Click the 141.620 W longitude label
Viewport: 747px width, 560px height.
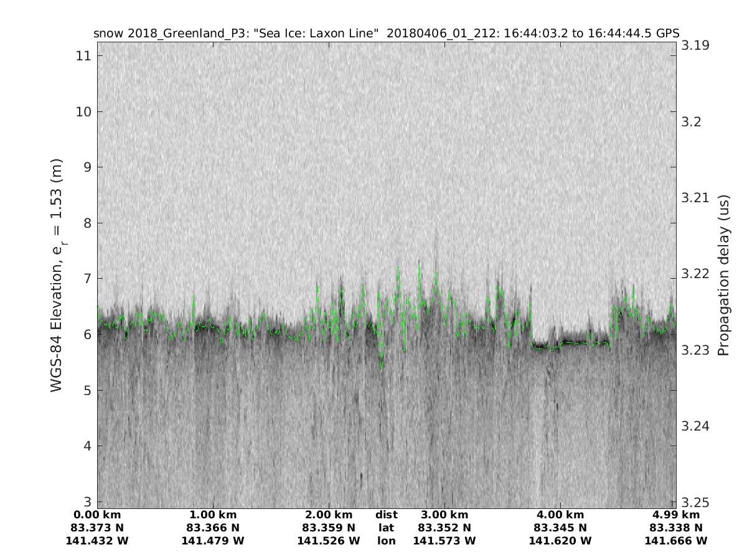click(x=560, y=541)
